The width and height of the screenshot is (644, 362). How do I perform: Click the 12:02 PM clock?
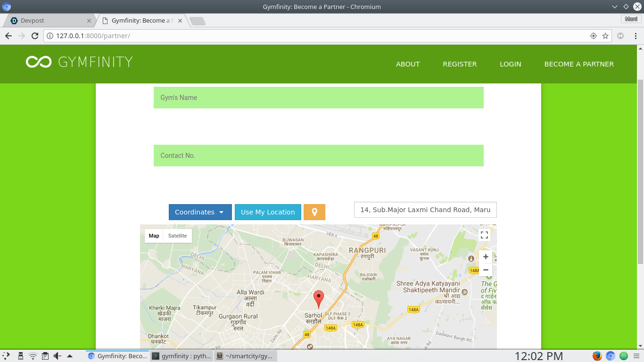pos(539,356)
